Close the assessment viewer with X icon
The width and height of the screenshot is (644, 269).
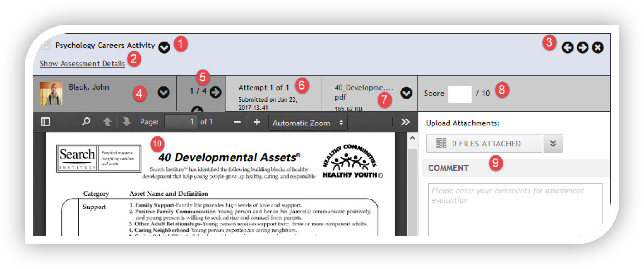(x=598, y=48)
